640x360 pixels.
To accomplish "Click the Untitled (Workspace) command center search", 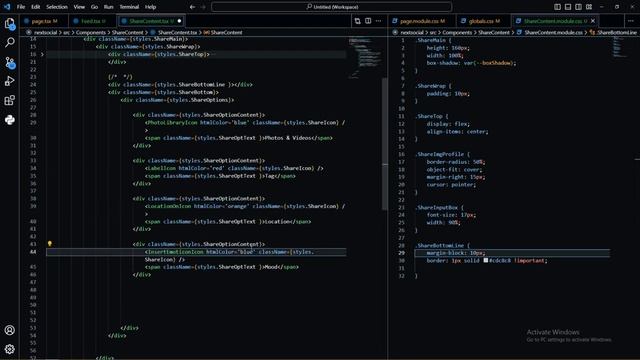I will tap(331, 7).
